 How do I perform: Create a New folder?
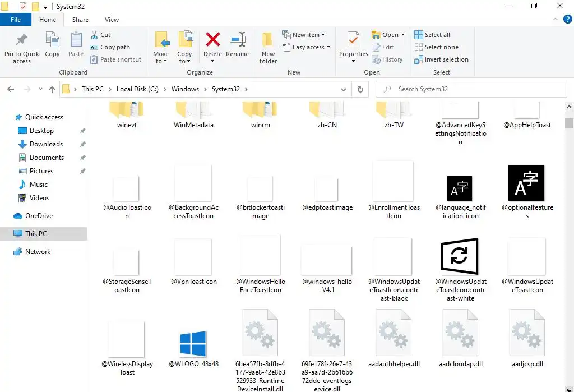[268, 48]
